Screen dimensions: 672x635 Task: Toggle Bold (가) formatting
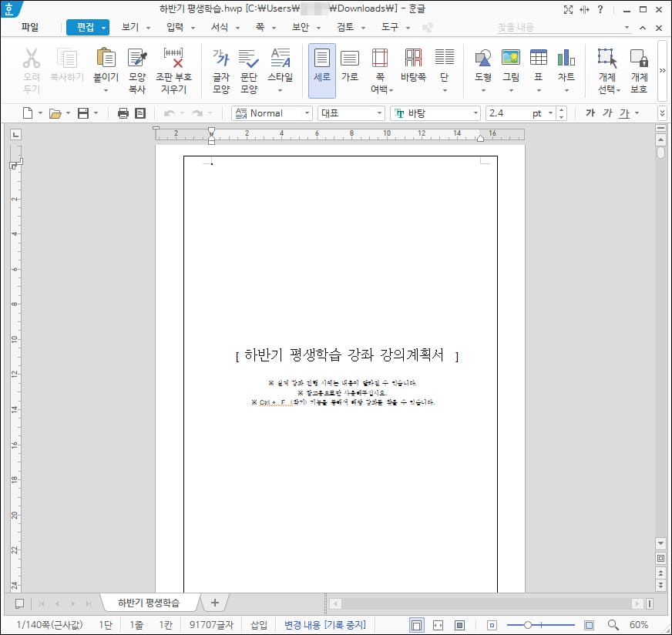[x=590, y=113]
